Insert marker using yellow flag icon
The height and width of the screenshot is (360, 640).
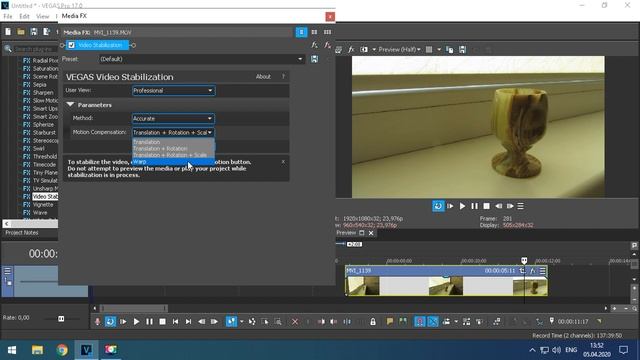[389, 322]
